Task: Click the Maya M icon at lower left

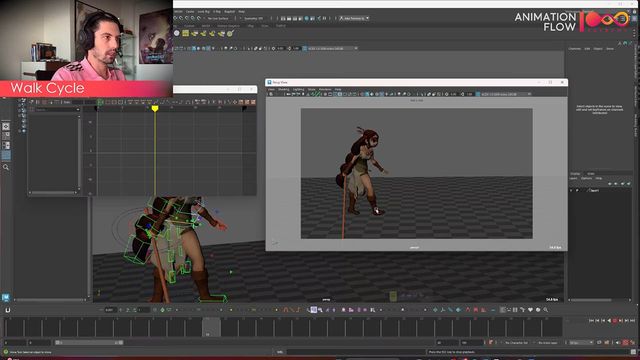Action: coord(6,298)
